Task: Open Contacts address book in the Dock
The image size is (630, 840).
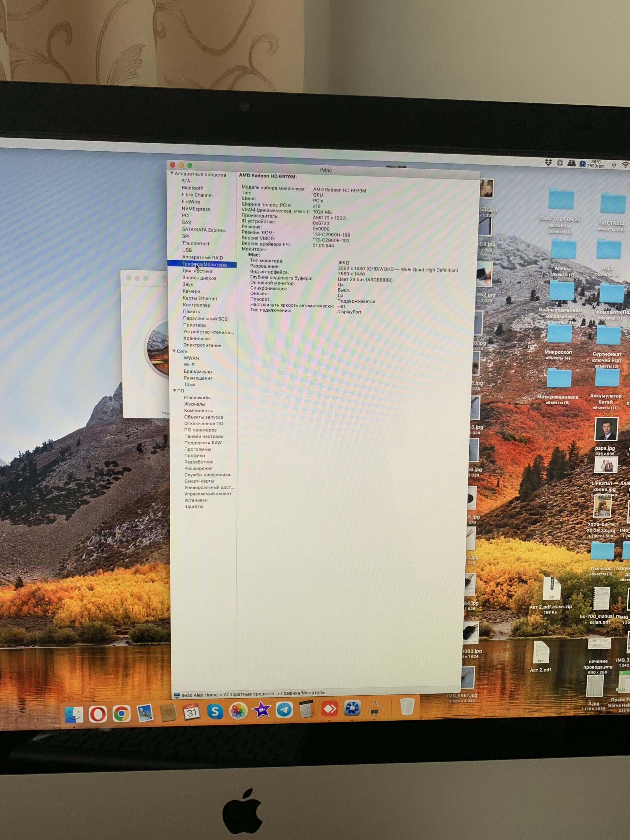Action: [x=168, y=712]
